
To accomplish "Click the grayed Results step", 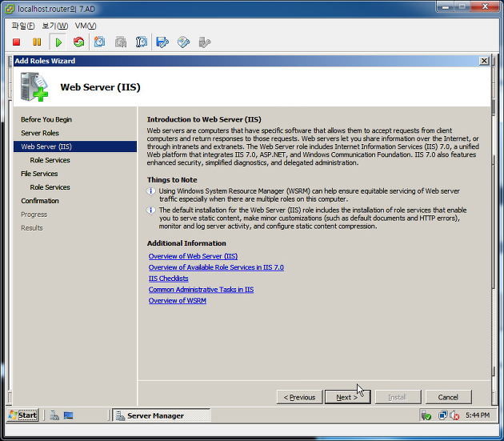I will click(x=32, y=228).
